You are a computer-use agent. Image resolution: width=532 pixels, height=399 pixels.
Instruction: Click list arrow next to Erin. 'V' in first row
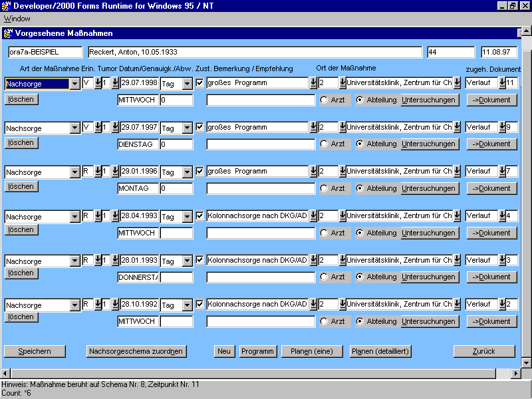(x=97, y=83)
